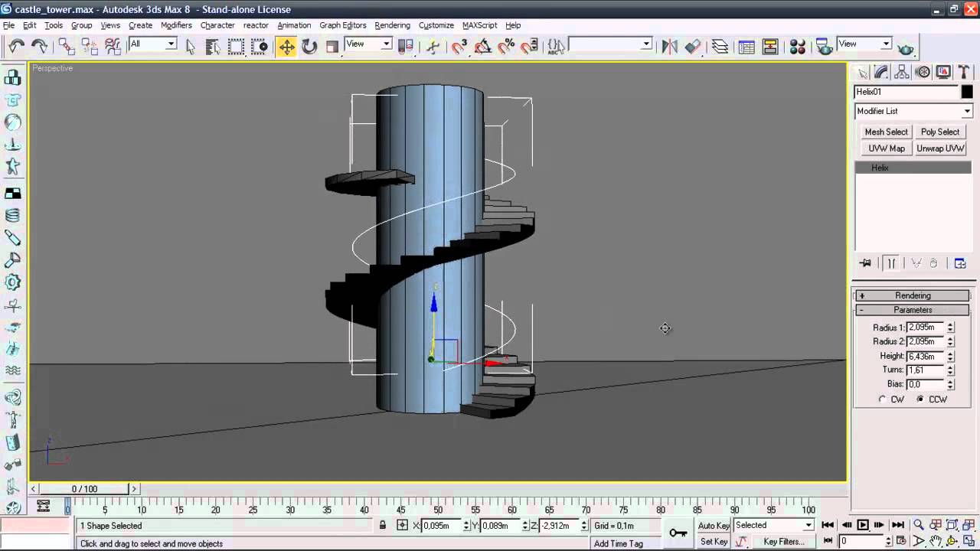Collapse the Parameters rollout
This screenshot has height=551, width=980.
tap(913, 310)
